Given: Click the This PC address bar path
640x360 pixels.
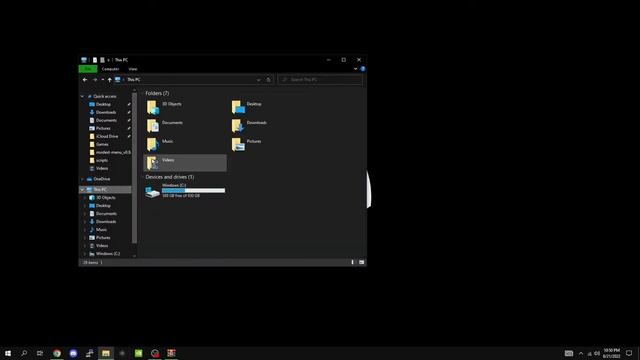Looking at the screenshot, I should tap(133, 80).
